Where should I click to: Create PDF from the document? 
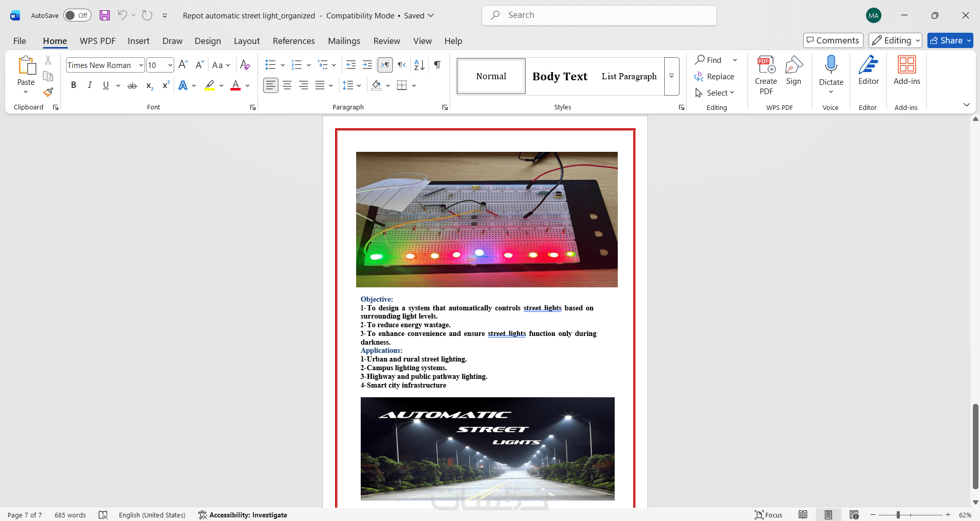point(766,76)
